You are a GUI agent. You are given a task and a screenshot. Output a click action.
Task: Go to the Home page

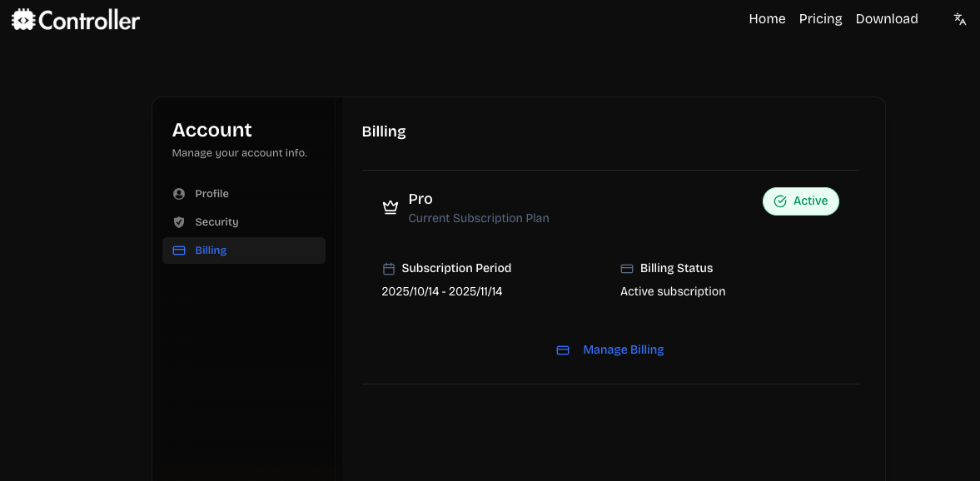point(767,19)
